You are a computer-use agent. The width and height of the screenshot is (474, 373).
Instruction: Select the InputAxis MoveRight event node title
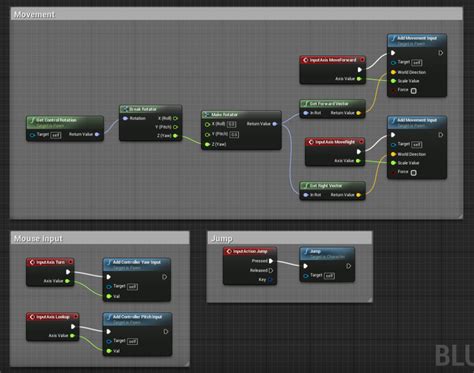[x=335, y=142]
